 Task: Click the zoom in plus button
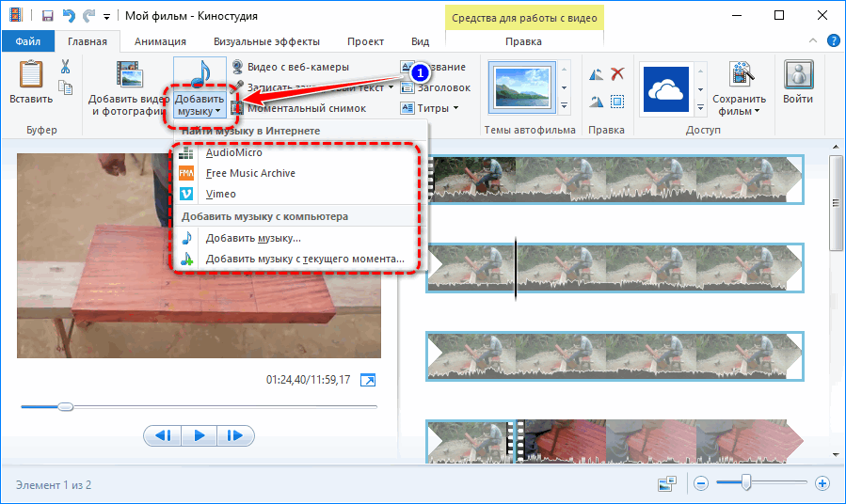822,483
